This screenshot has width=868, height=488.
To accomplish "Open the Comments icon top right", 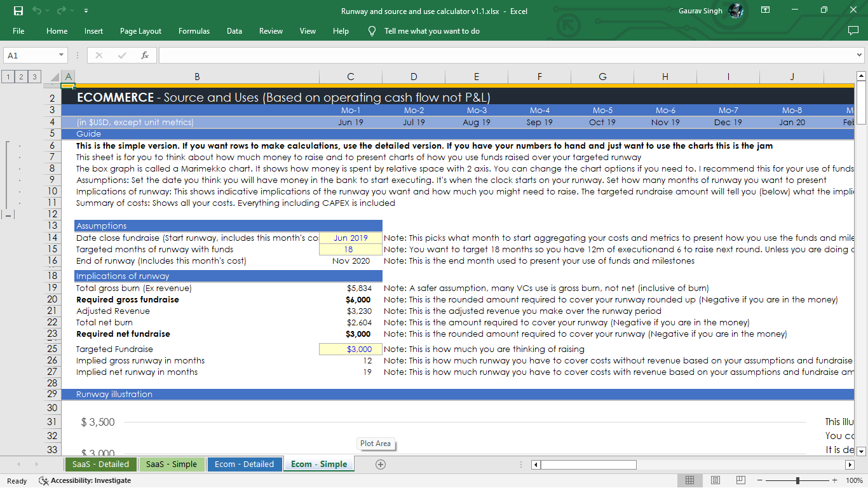I will [x=853, y=30].
